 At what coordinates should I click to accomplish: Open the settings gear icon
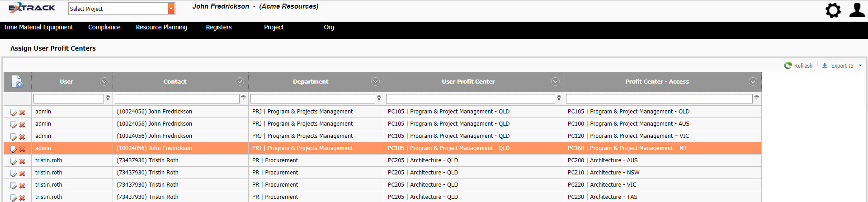(x=833, y=10)
